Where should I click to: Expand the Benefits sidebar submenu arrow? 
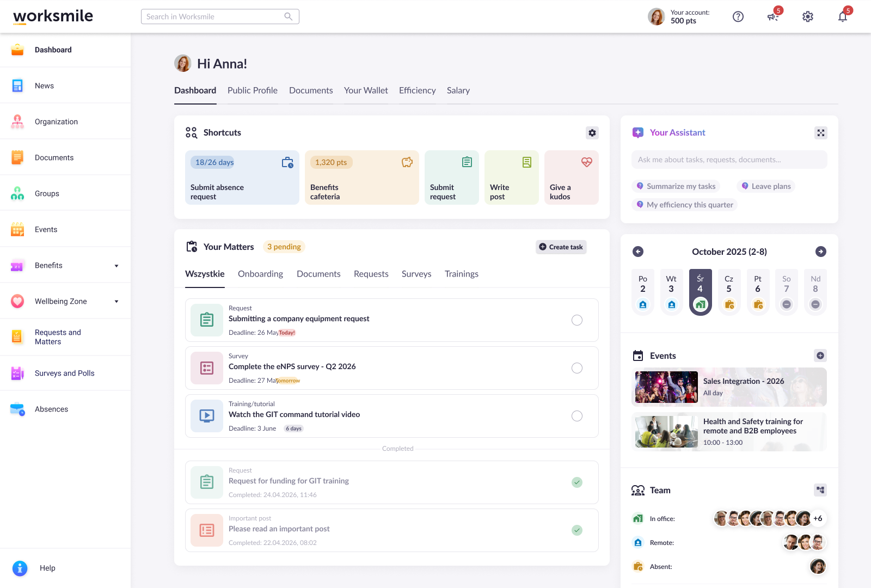point(116,266)
